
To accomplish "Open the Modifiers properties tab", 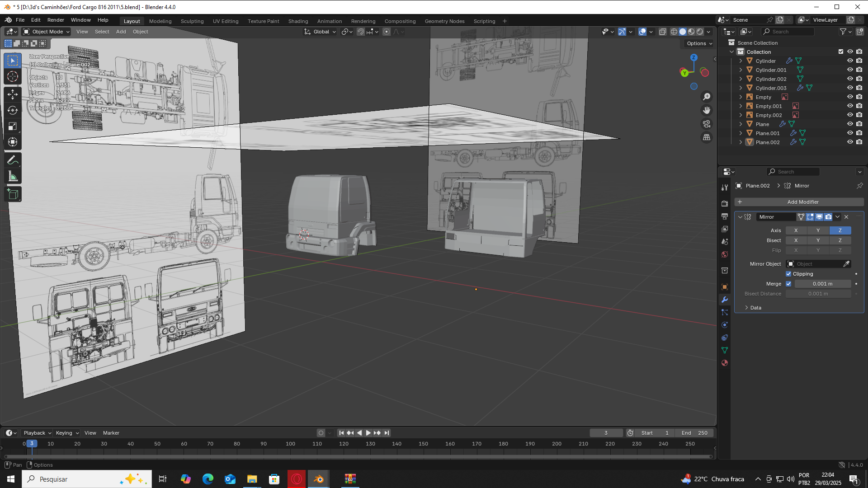I will pyautogui.click(x=725, y=300).
